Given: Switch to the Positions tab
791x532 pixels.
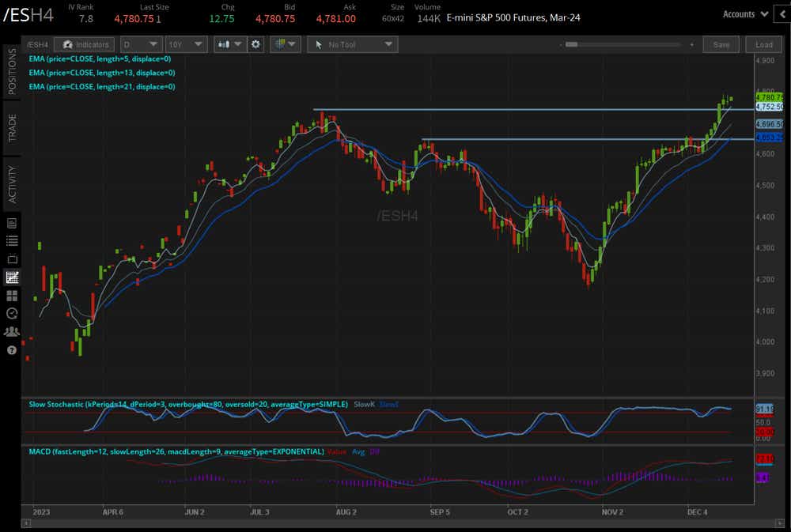Looking at the screenshot, I should click(12, 72).
